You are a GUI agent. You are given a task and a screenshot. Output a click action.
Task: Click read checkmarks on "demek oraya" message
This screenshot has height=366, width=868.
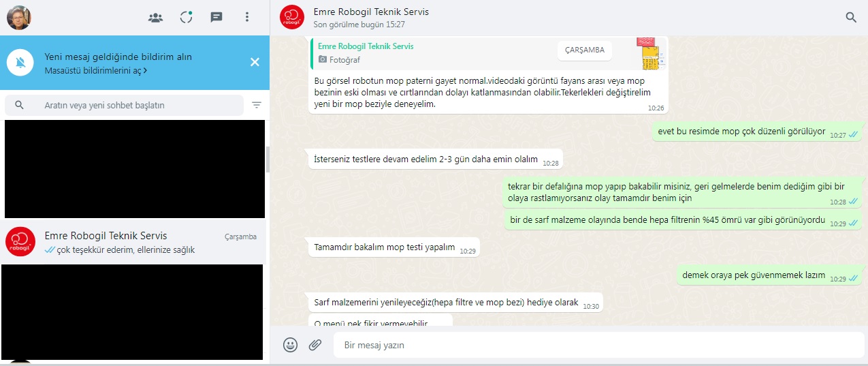(x=854, y=279)
